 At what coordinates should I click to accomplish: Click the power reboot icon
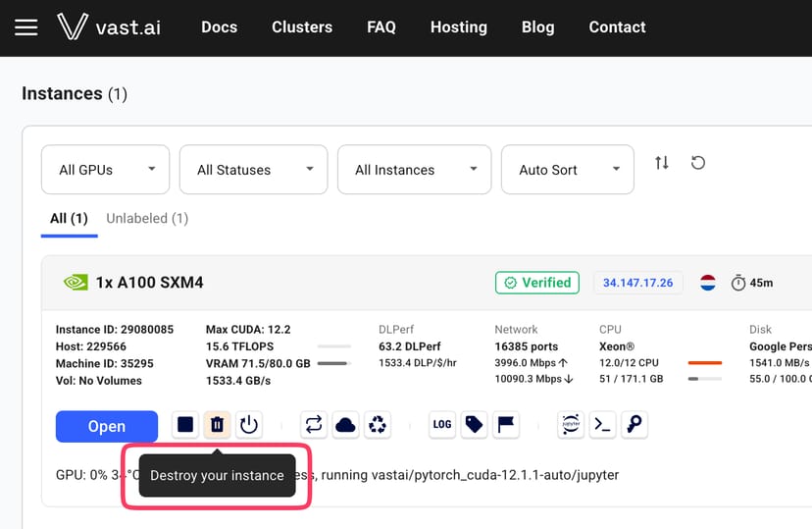(x=249, y=424)
